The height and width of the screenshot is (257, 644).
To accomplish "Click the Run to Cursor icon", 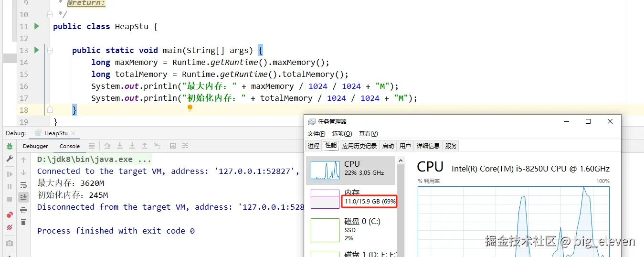I will click(x=157, y=146).
